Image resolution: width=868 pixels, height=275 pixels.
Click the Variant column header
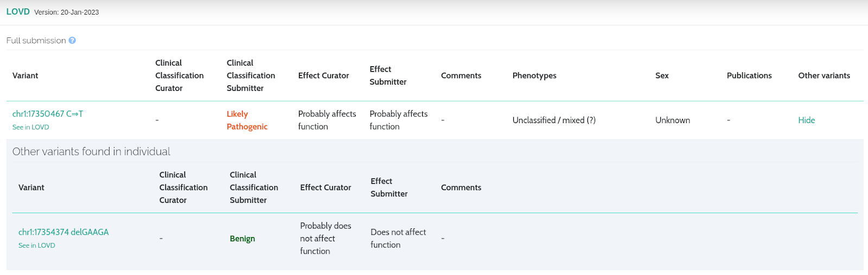pos(25,76)
